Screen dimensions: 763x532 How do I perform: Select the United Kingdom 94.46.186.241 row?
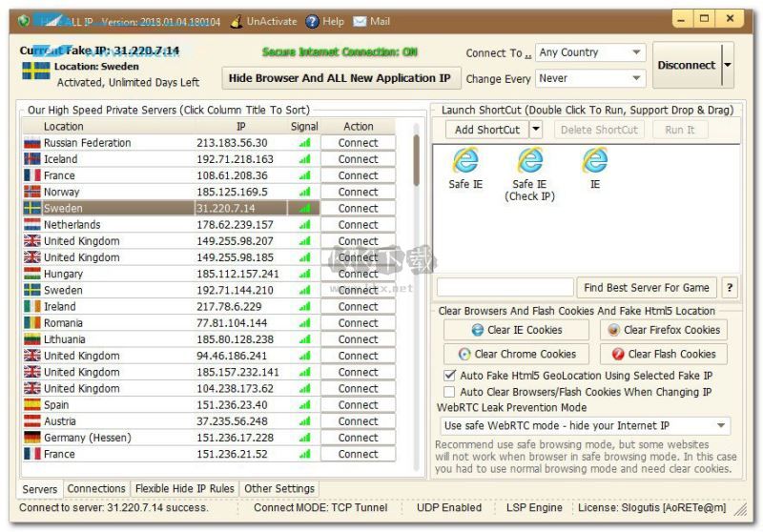click(209, 356)
